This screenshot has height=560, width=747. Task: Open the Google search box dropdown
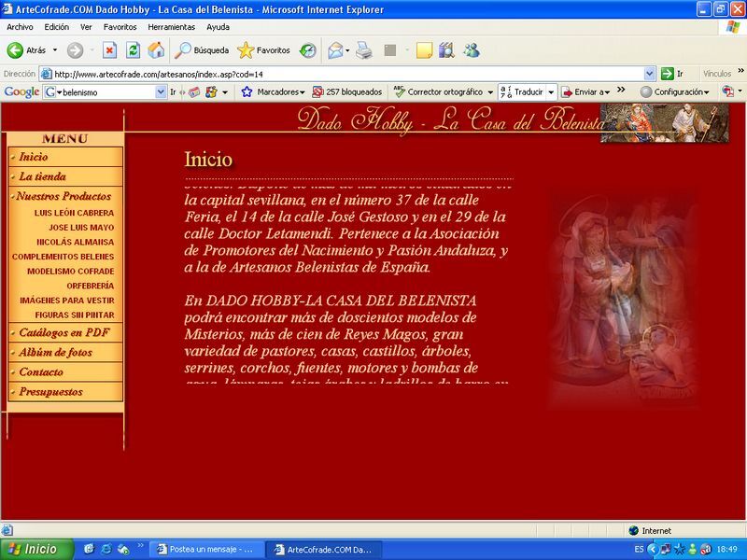click(x=161, y=92)
